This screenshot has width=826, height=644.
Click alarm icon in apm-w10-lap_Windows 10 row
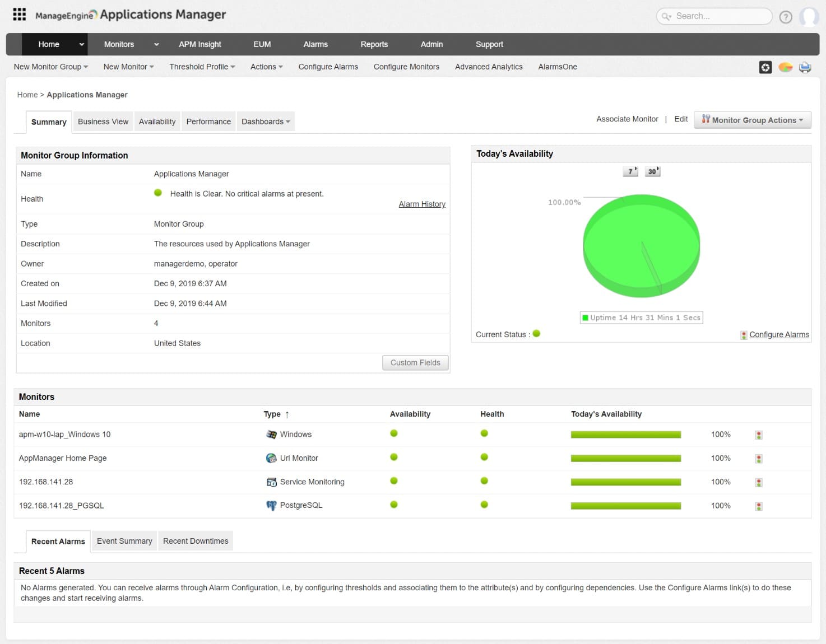pos(759,435)
